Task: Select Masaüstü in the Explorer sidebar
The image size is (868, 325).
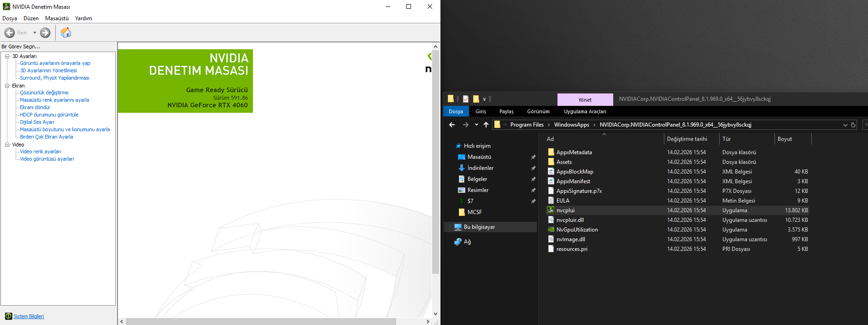Action: coord(479,157)
